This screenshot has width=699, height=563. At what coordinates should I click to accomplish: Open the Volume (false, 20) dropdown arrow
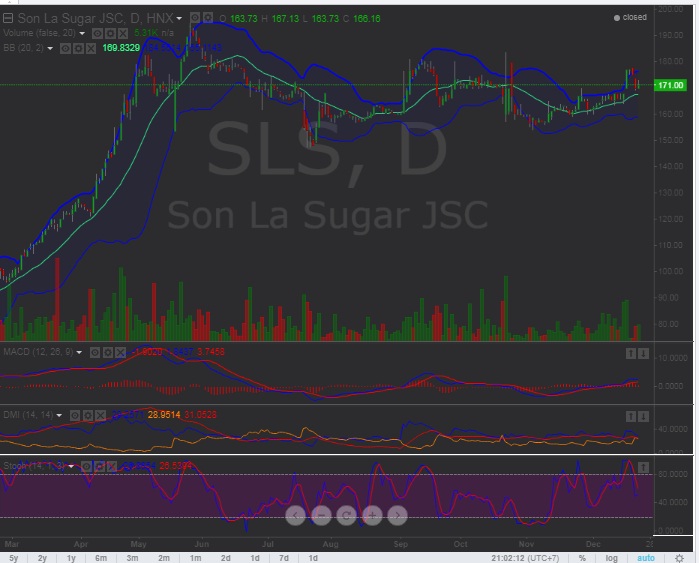tap(82, 33)
